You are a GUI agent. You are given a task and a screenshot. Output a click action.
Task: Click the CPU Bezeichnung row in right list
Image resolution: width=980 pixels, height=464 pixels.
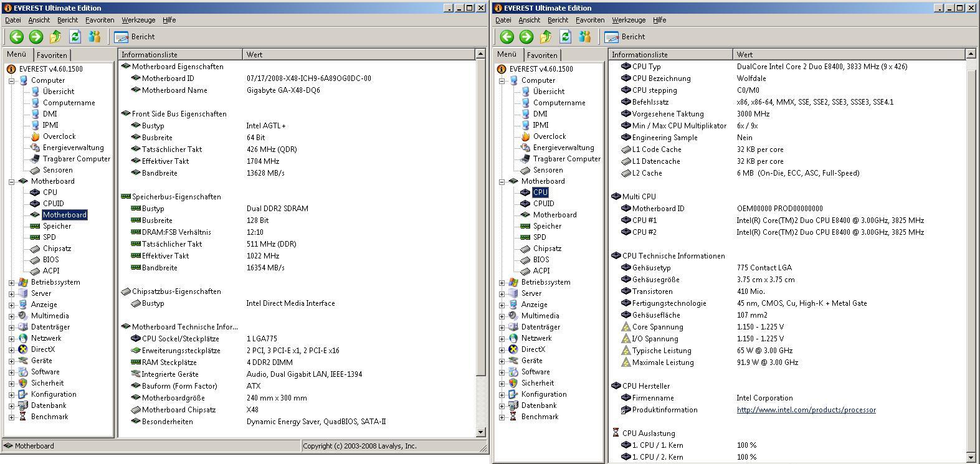click(x=787, y=78)
